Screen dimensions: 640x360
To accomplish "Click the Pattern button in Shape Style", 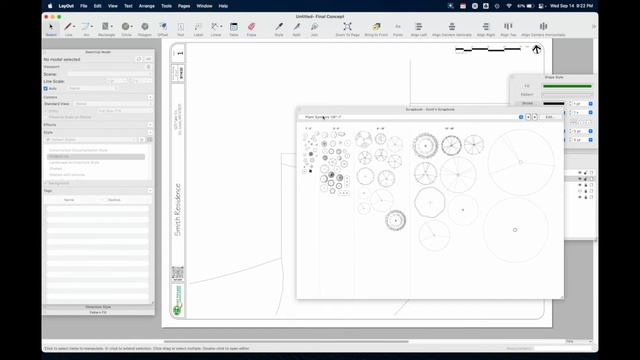I will pos(527,95).
